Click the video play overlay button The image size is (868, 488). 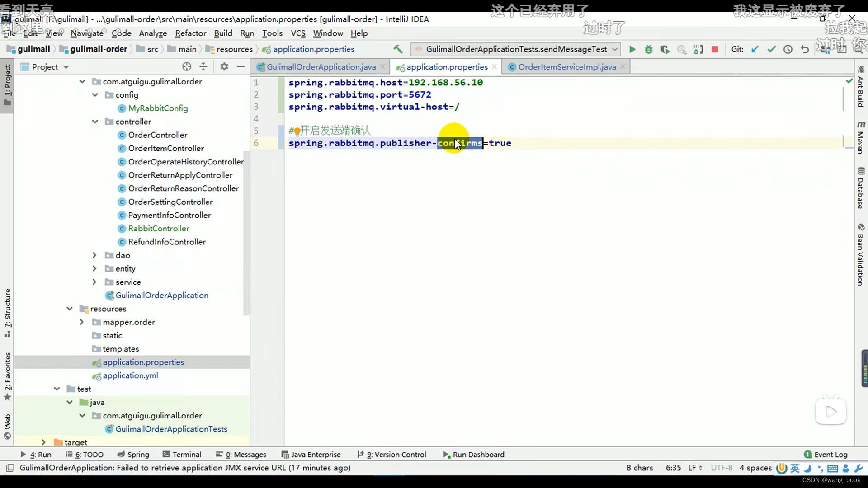(830, 411)
